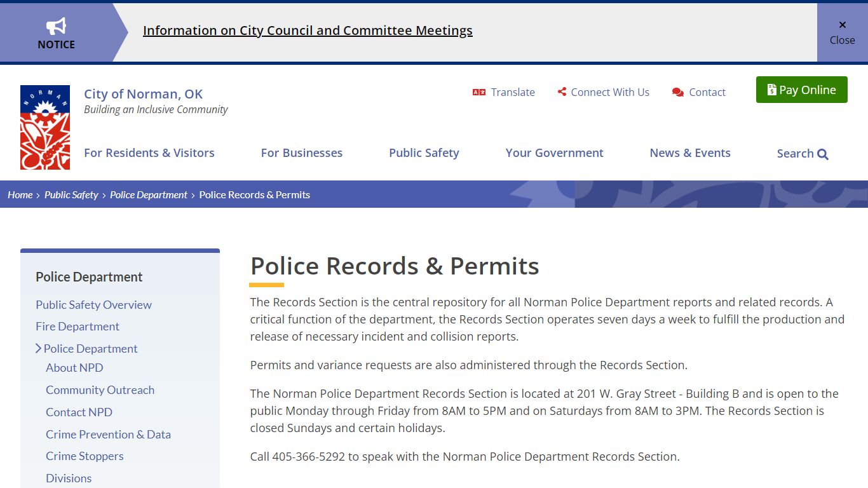Open the City of Norman, OK home title

click(x=143, y=94)
